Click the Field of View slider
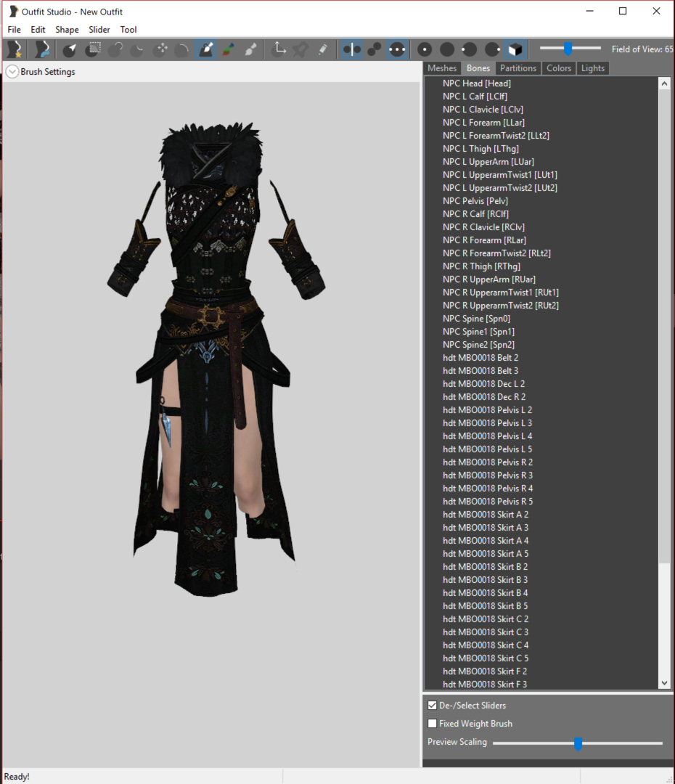675x784 pixels. 570,49
